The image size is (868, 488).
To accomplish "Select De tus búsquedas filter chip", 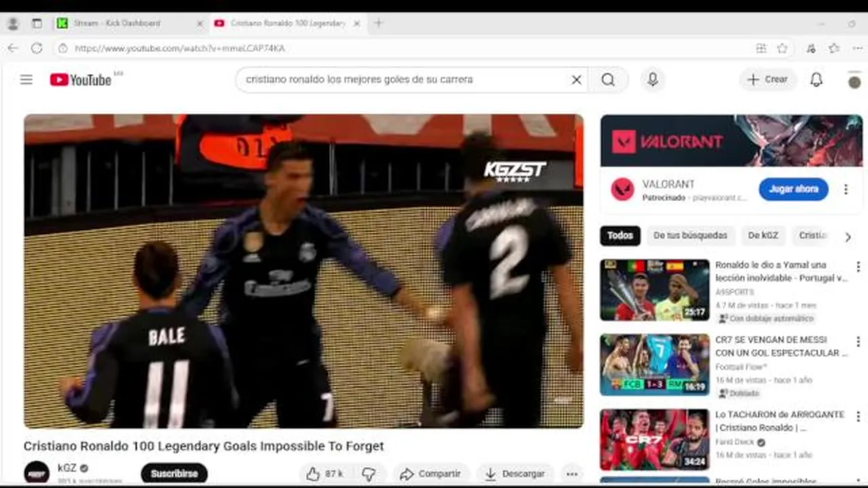I will pos(690,236).
